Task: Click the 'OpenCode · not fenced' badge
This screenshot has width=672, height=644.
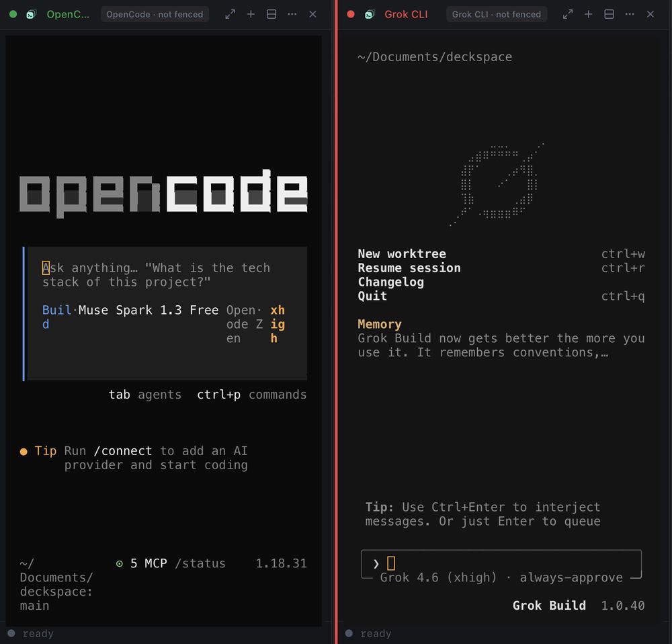Action: pyautogui.click(x=155, y=14)
